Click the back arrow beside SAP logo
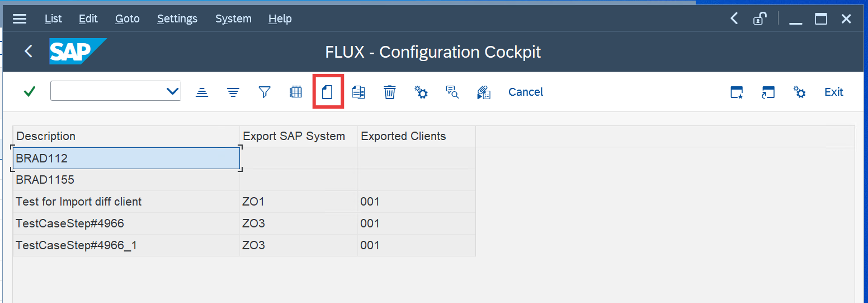Screen dimensions: 868x303 click(x=29, y=52)
